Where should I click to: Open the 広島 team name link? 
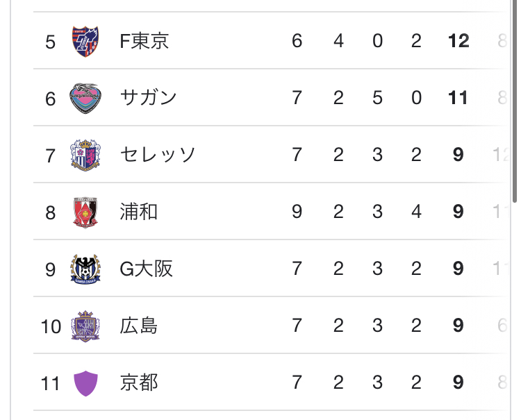139,326
